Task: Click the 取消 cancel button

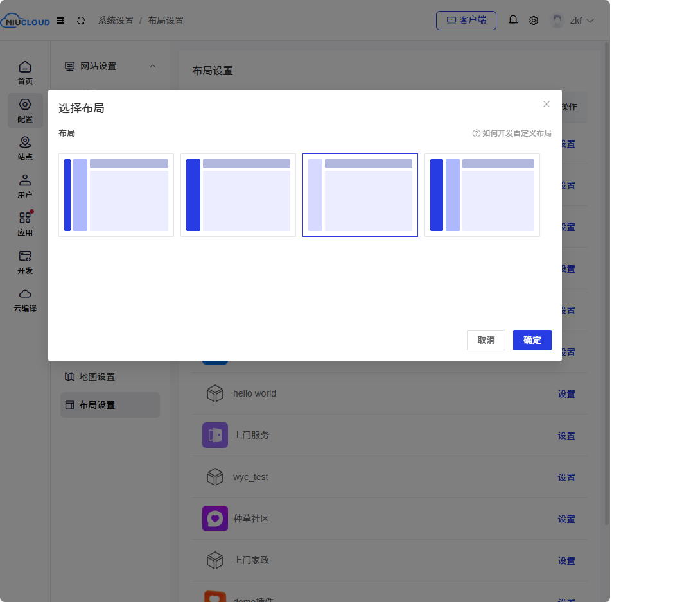Action: click(486, 340)
